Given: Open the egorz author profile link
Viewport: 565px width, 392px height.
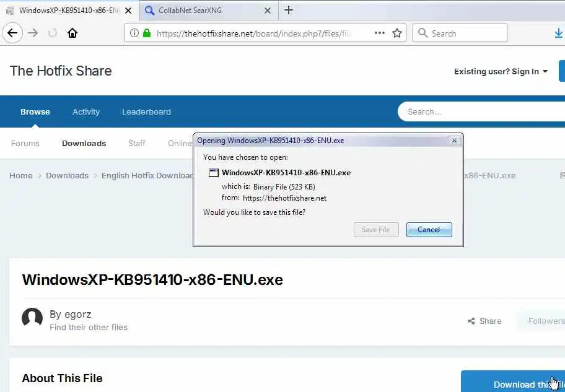Looking at the screenshot, I should coord(77,314).
